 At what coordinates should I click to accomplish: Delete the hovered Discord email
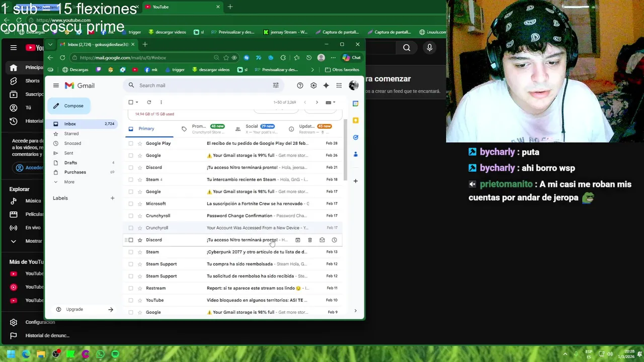coord(310,240)
